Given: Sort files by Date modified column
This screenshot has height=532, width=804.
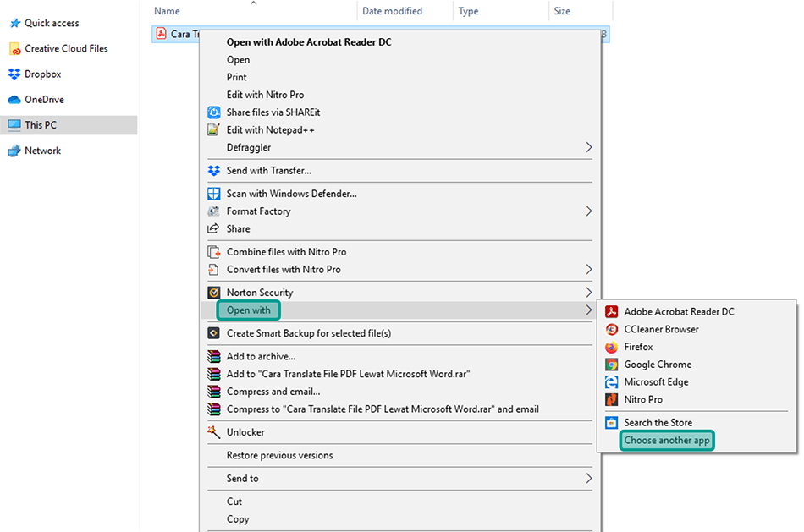Looking at the screenshot, I should pos(392,11).
